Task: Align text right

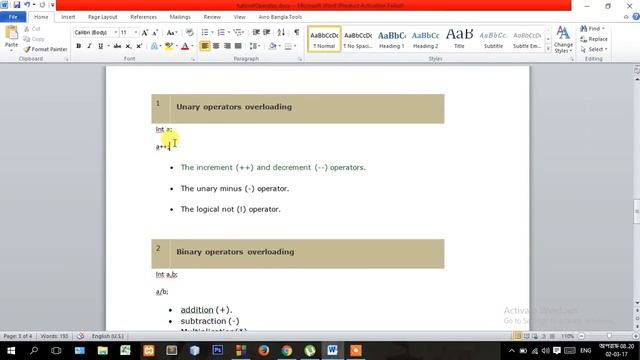Action: click(227, 46)
